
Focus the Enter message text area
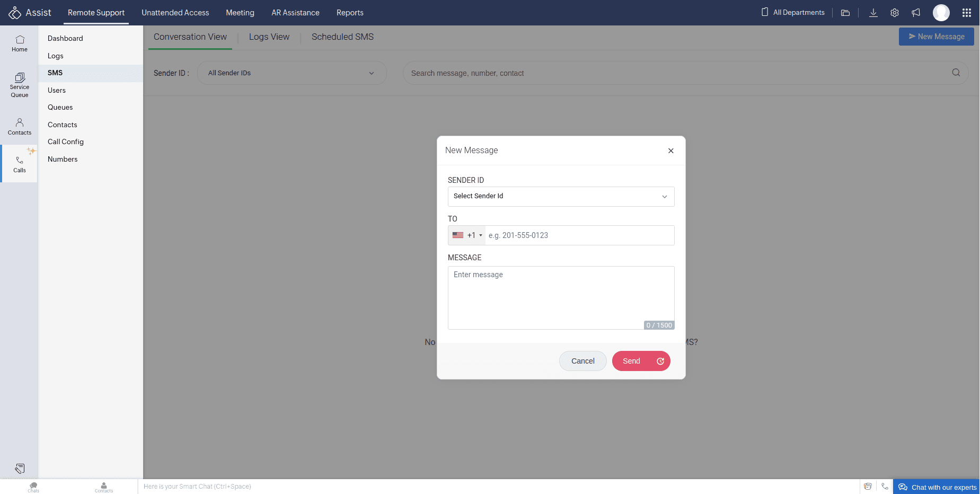561,297
